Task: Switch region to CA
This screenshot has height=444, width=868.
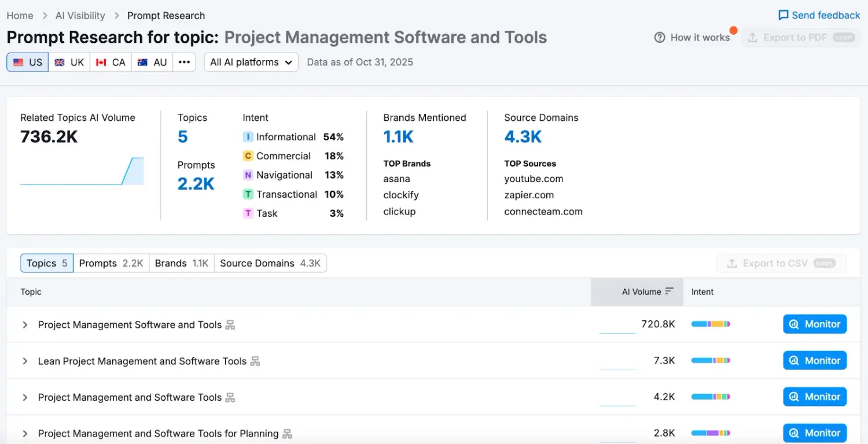Action: coord(111,62)
